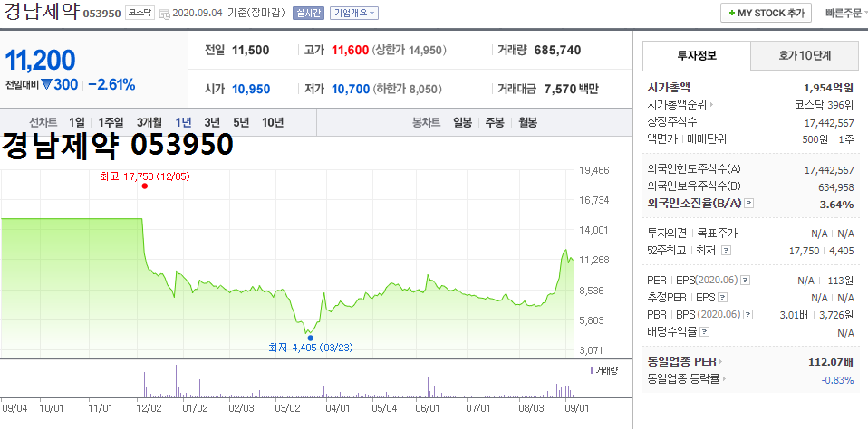Image resolution: width=868 pixels, height=429 pixels.
Task: Click the 거래량 value 685,740
Action: 557,51
